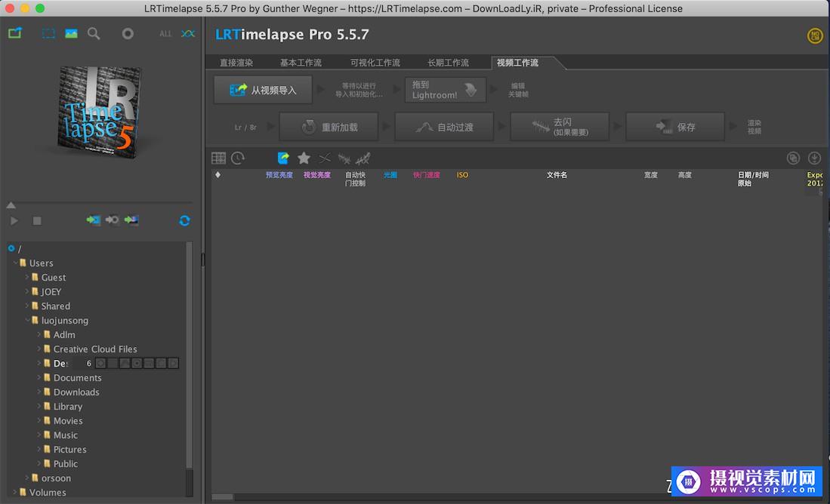Switch to the 直接渲染 tab
This screenshot has height=504, width=830.
[236, 63]
